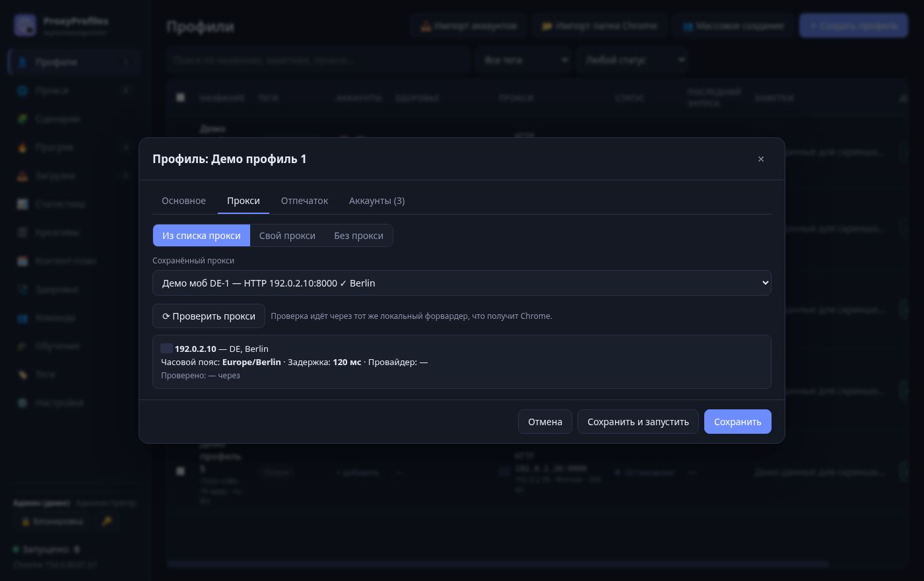Close the profile dialog with the × button
The image size is (924, 581).
tap(761, 159)
